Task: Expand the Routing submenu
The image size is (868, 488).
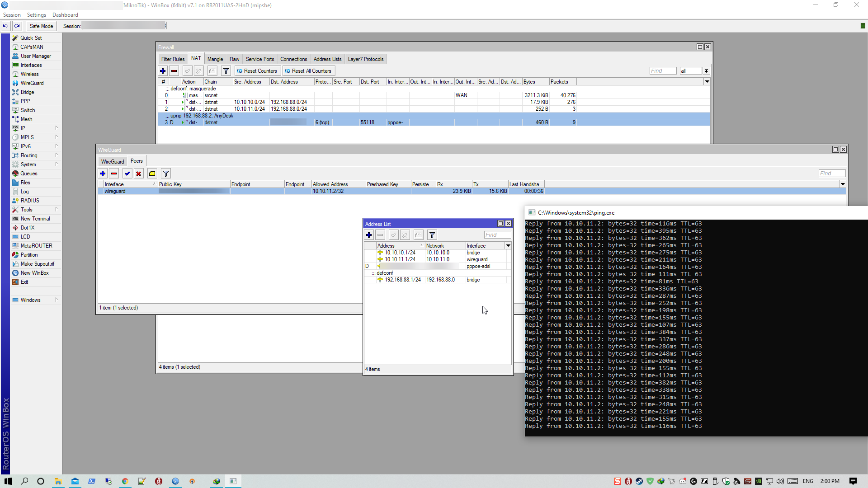Action: point(36,155)
